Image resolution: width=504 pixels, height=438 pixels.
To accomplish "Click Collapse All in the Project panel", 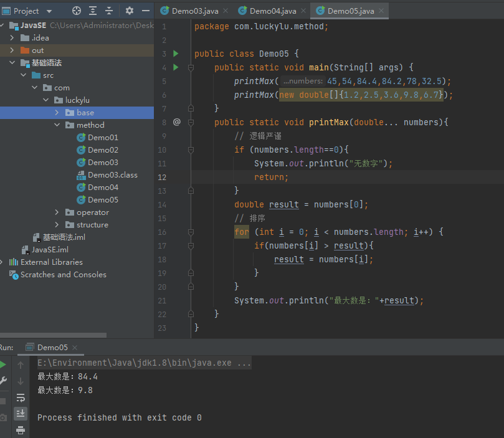I will tap(108, 11).
